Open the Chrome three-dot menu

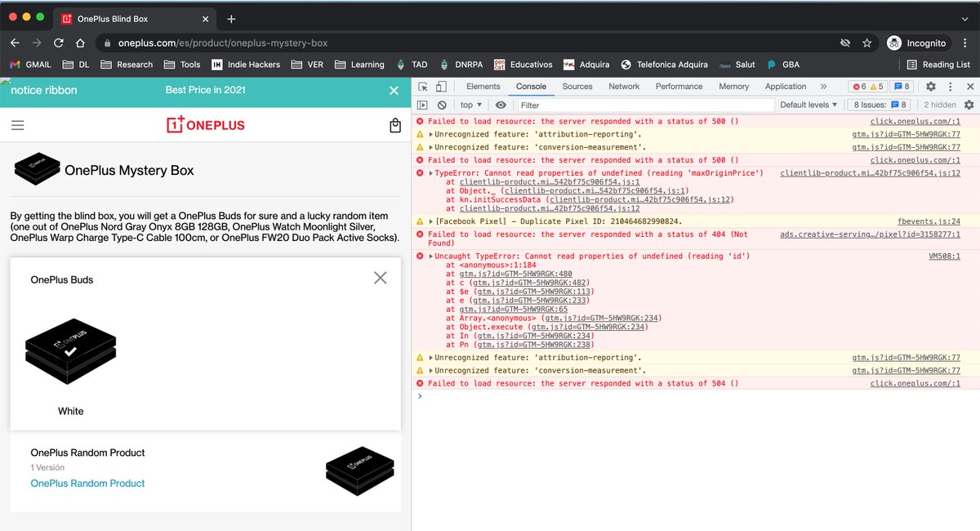click(966, 42)
